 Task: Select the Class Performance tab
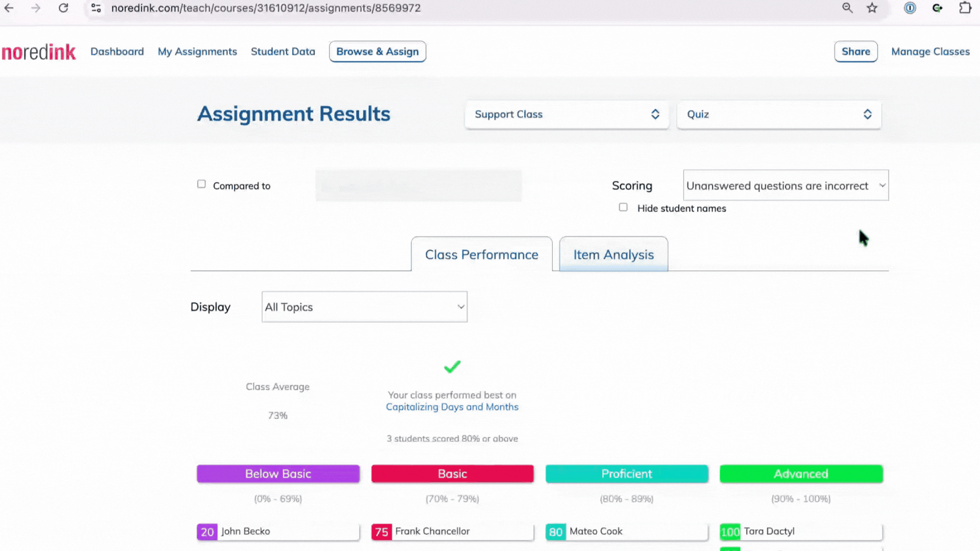(x=481, y=254)
